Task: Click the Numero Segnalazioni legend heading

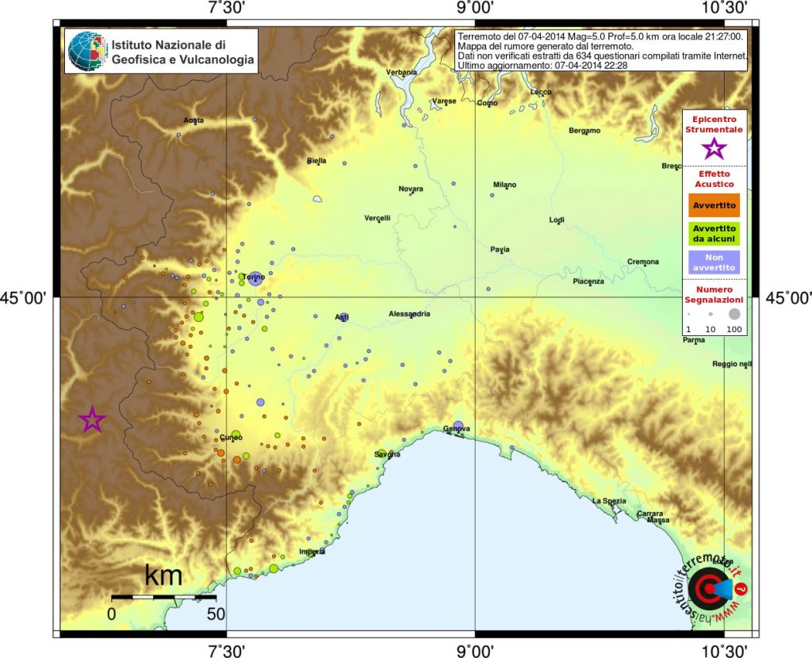Action: click(714, 295)
